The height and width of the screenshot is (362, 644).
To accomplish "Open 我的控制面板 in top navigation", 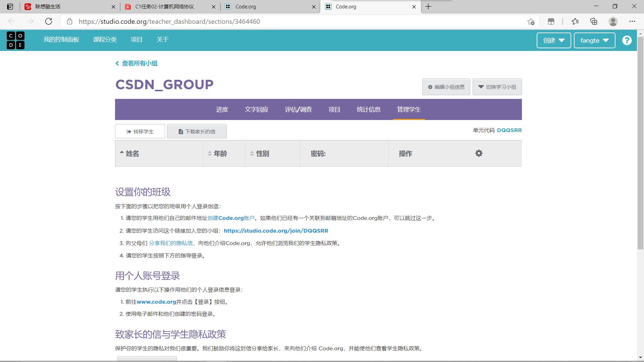I will click(x=61, y=40).
